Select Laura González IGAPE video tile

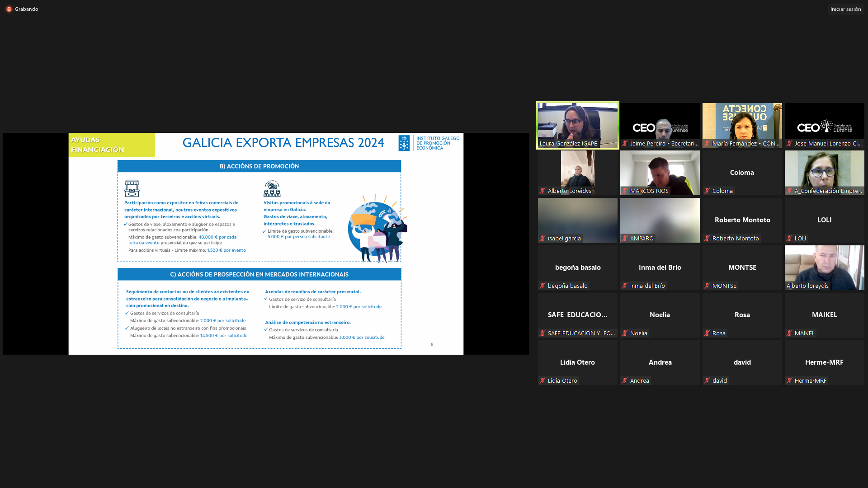[577, 125]
